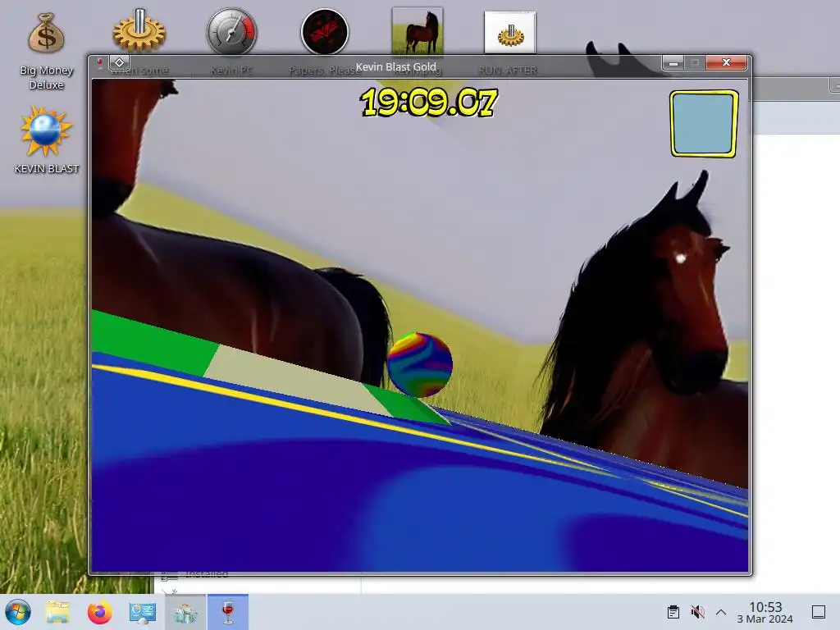Click the show desktop button
840x630 pixels.
click(x=819, y=612)
